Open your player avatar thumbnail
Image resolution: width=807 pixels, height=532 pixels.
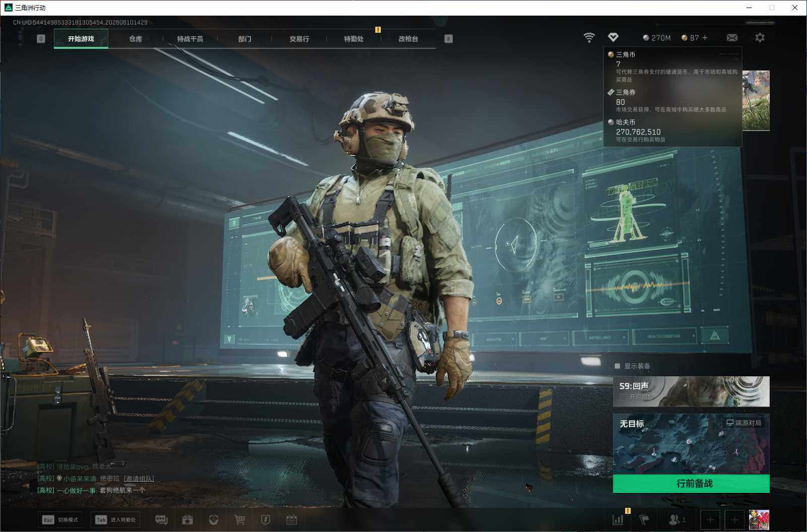759,520
